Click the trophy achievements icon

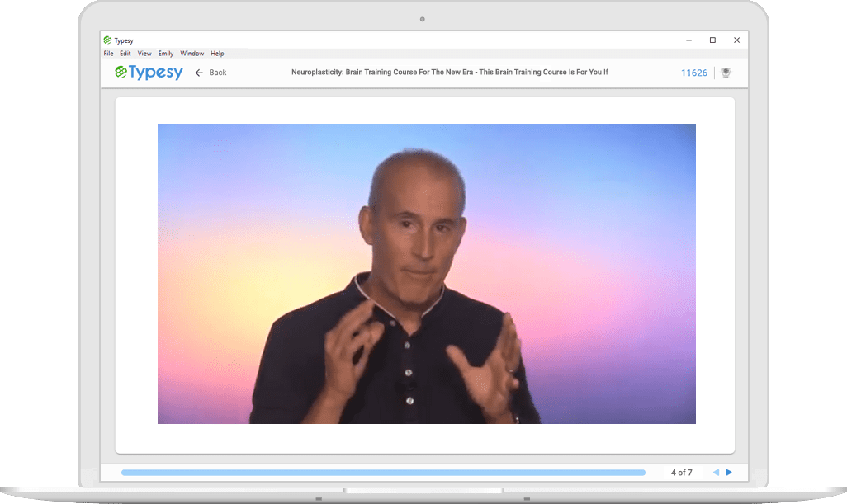(x=726, y=73)
